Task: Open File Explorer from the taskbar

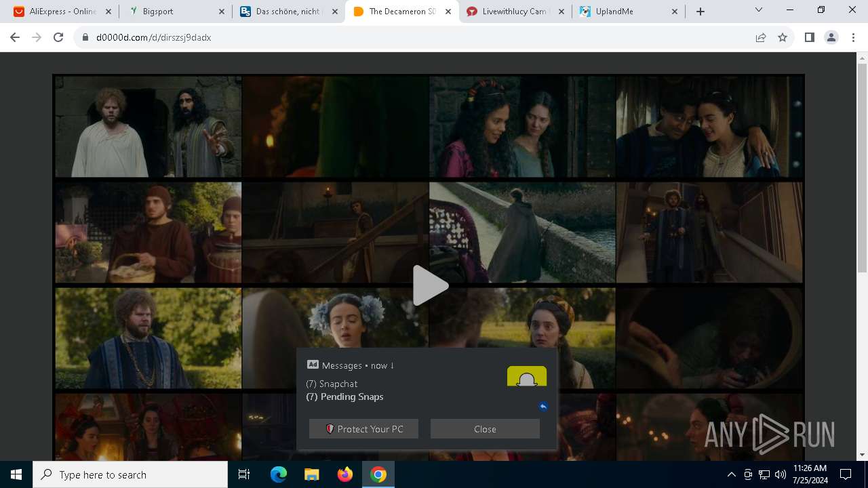Action: point(311,474)
